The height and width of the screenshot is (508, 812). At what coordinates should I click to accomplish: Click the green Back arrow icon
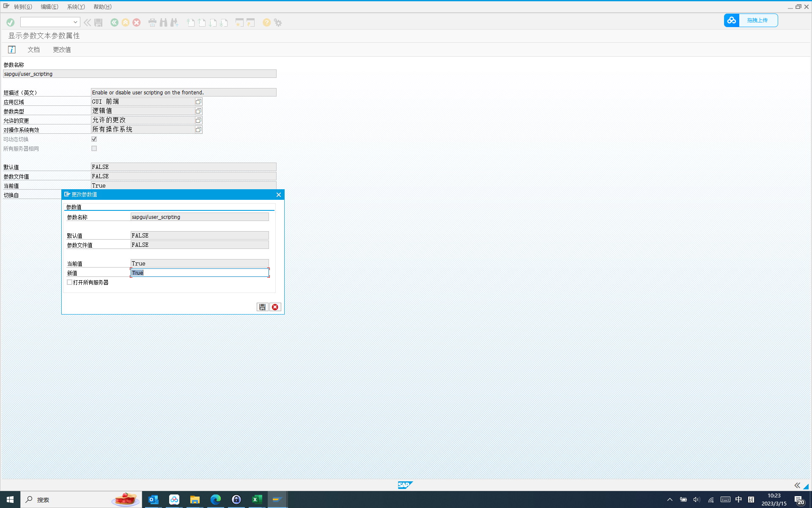114,22
